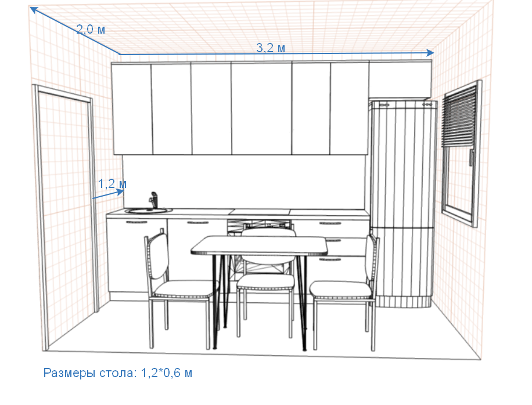Click the kitchen faucet above sink
The width and height of the screenshot is (532, 405).
[153, 200]
